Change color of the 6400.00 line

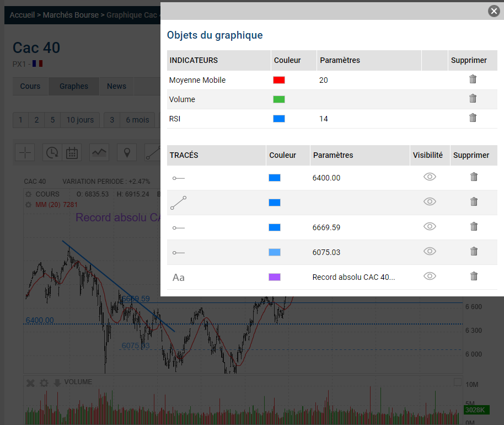click(x=275, y=178)
